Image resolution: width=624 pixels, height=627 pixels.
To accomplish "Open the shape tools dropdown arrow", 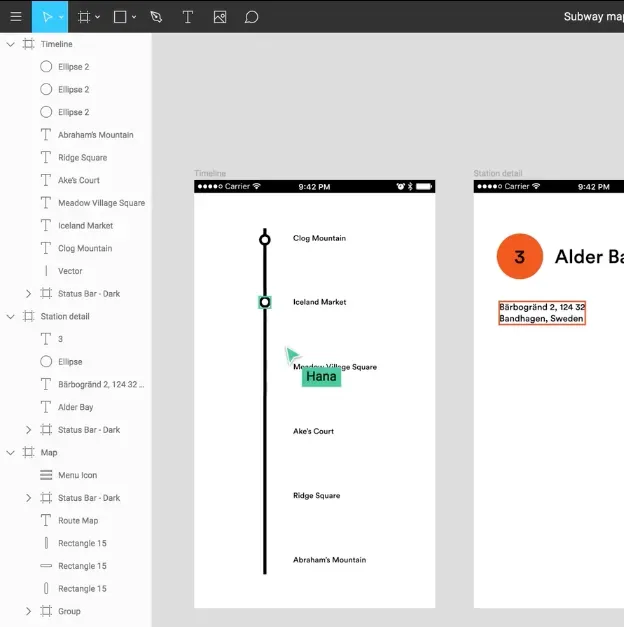I will tap(134, 17).
